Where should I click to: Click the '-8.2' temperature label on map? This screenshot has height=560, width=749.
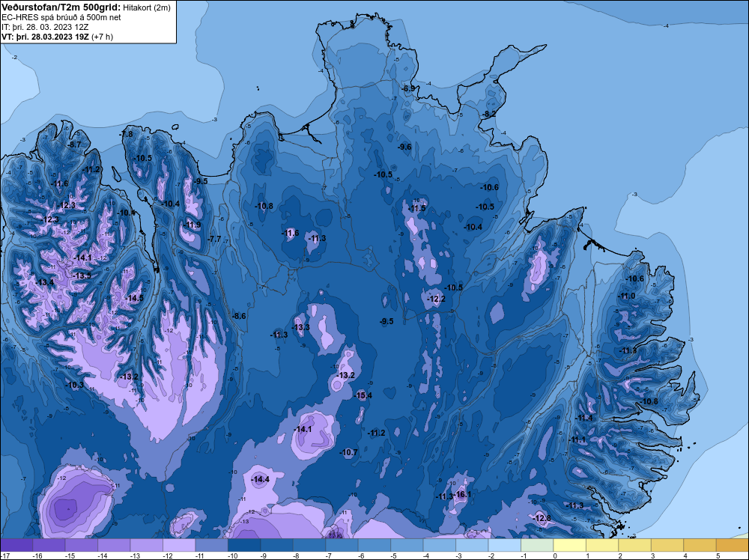(488, 114)
